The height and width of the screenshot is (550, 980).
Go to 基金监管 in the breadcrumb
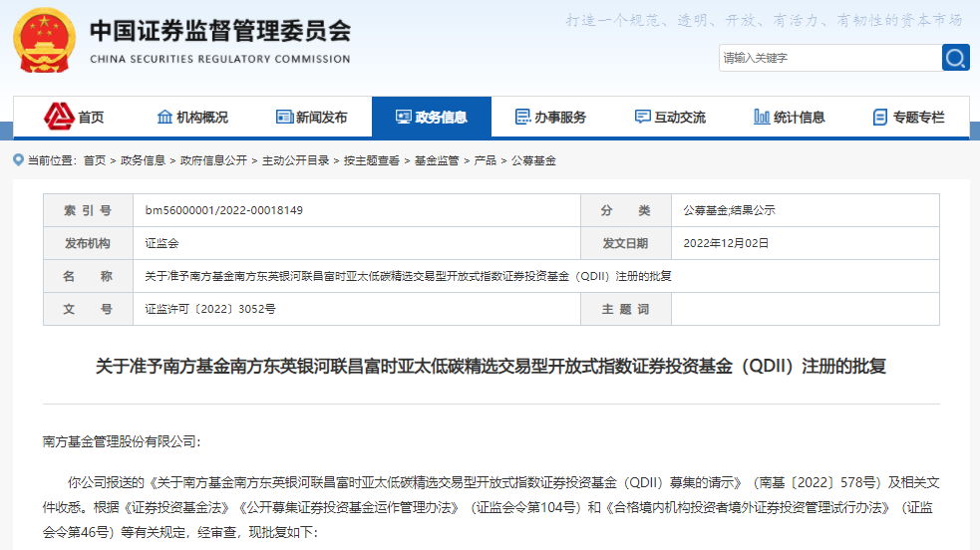437,160
